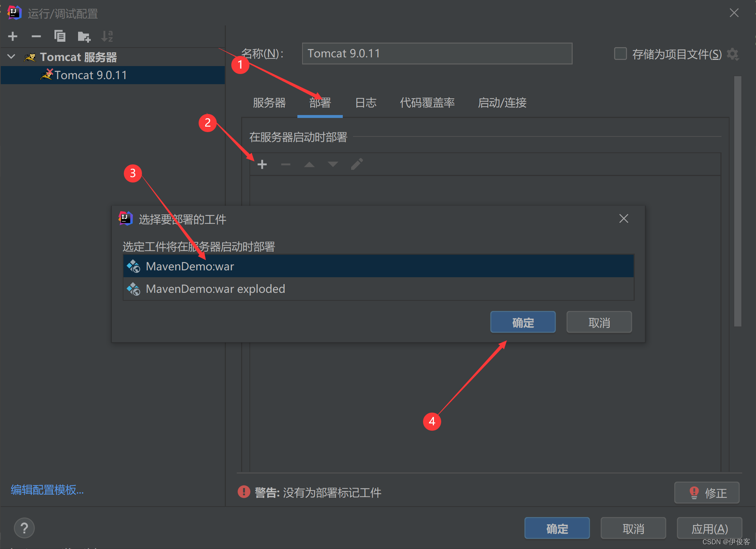Switch to the 服务器 tab
The height and width of the screenshot is (549, 756).
[x=269, y=103]
